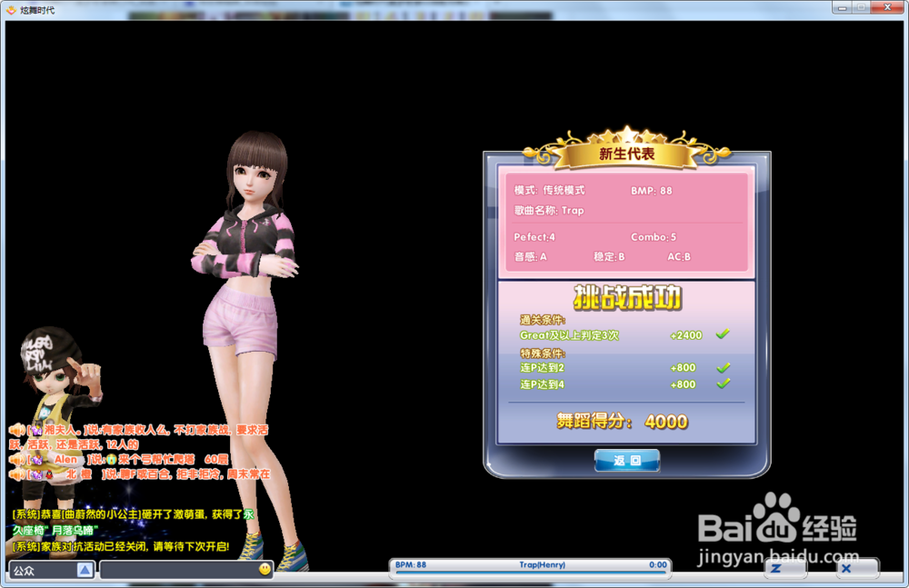
Task: Close the 炫舞时代 window
Action: coord(887,7)
